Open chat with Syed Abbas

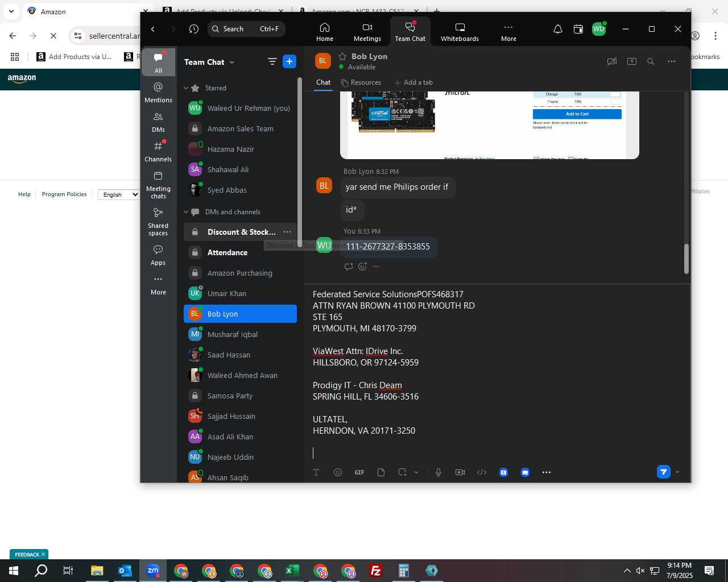pyautogui.click(x=240, y=190)
